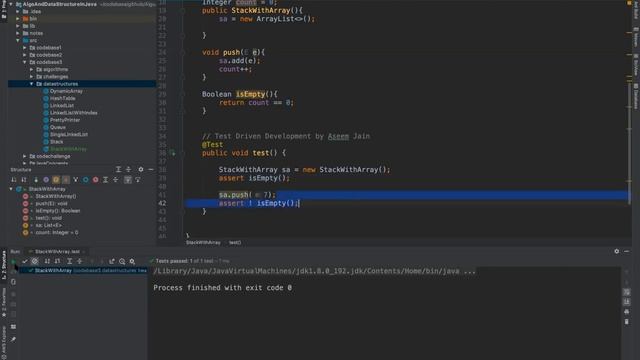
Task: Toggle the red circle filter in Structure toolbar
Action: click(96, 180)
